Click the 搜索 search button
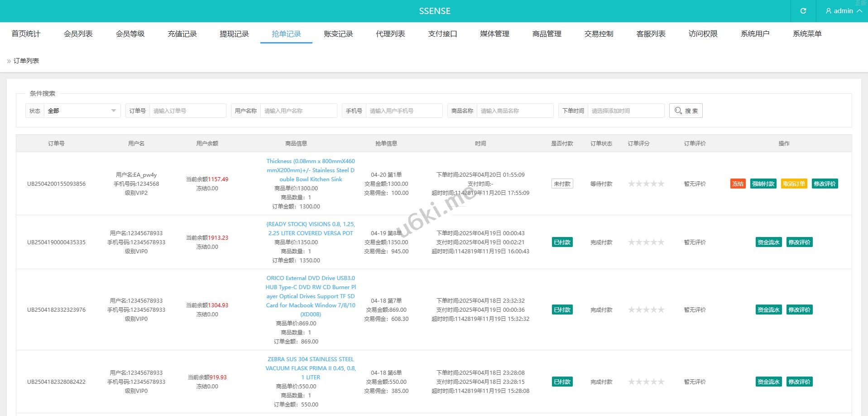 pos(686,111)
